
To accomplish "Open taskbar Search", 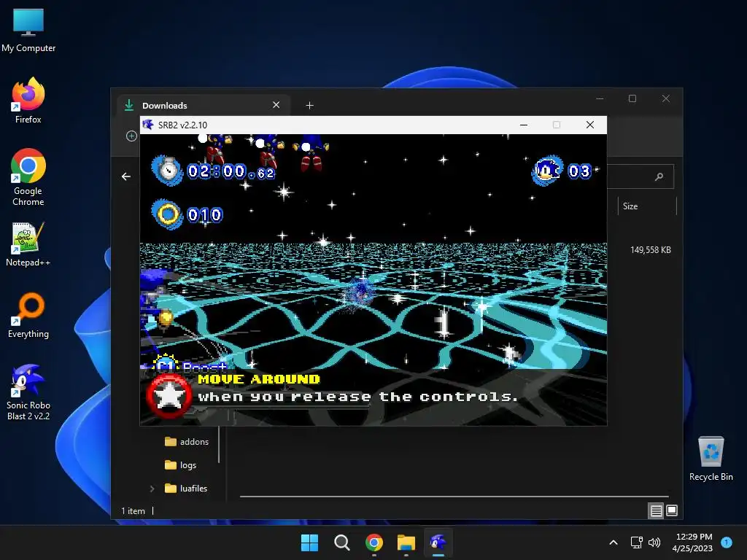I will pos(341,542).
